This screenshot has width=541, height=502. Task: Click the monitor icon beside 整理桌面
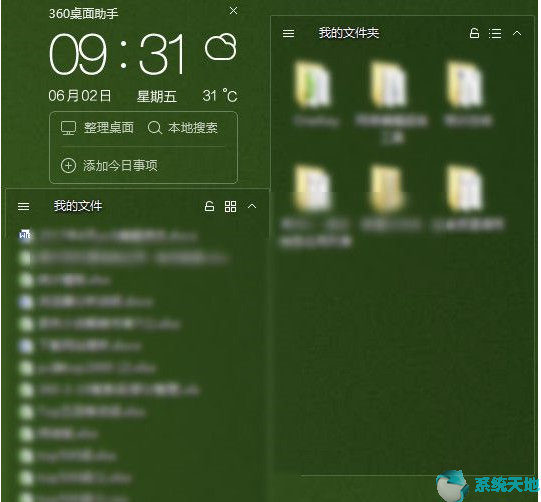point(68,128)
